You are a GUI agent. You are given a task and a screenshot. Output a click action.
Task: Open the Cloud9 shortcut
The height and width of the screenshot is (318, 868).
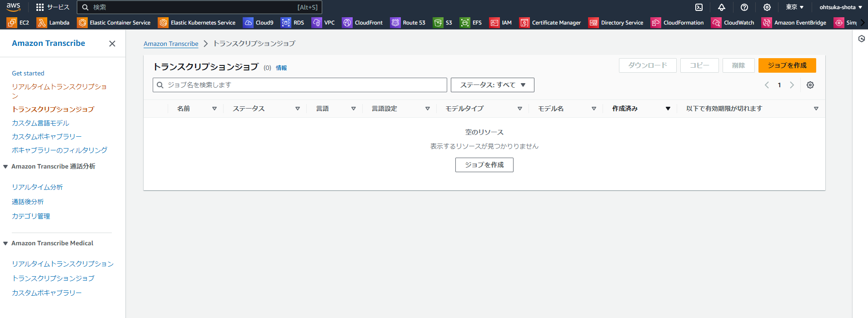coord(258,22)
